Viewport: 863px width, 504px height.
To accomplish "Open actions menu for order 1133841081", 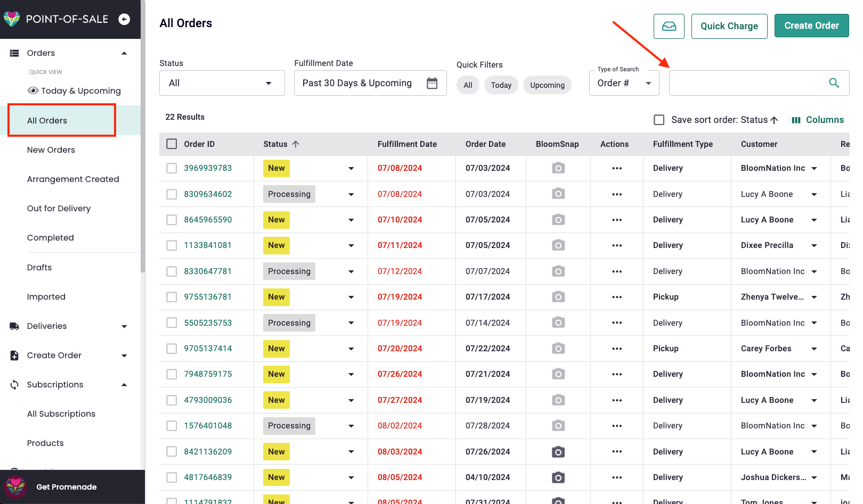I will [x=617, y=245].
